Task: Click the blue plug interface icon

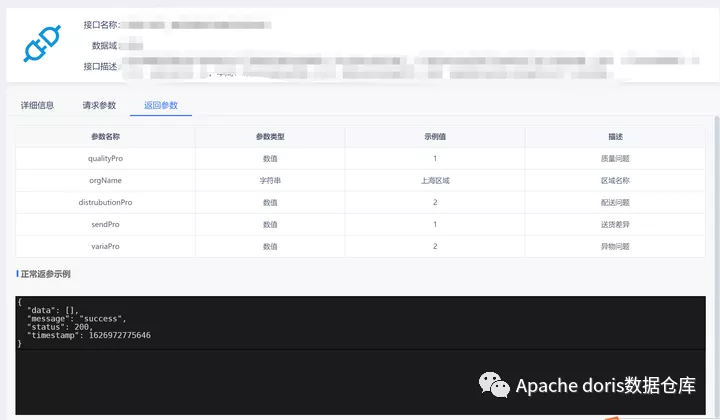Action: pyautogui.click(x=43, y=45)
